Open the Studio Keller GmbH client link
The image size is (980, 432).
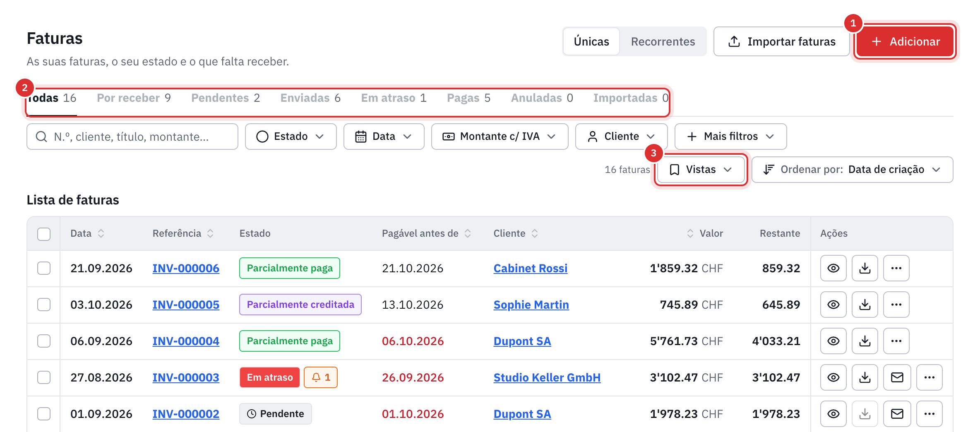point(547,377)
